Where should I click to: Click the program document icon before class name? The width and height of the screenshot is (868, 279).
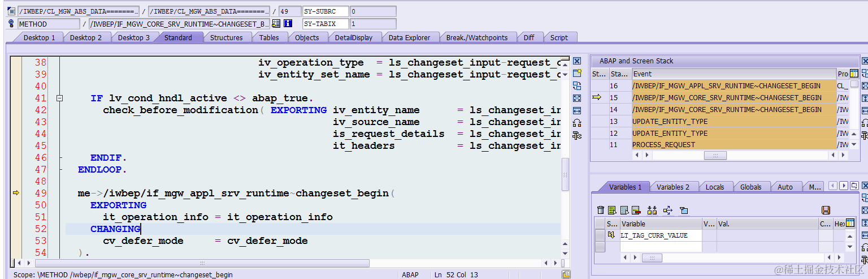pyautogui.click(x=11, y=11)
